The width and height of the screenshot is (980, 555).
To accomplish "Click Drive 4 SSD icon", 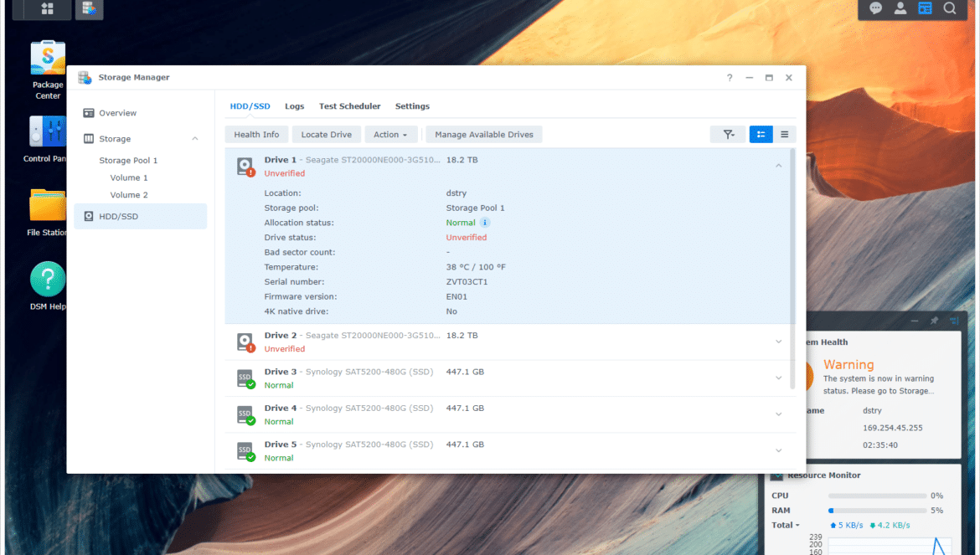I will point(245,414).
